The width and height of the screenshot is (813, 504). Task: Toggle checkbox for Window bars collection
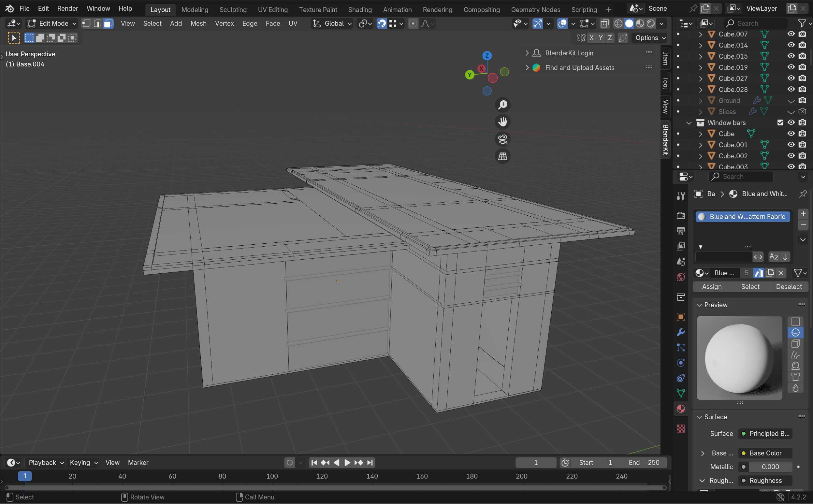(x=780, y=122)
